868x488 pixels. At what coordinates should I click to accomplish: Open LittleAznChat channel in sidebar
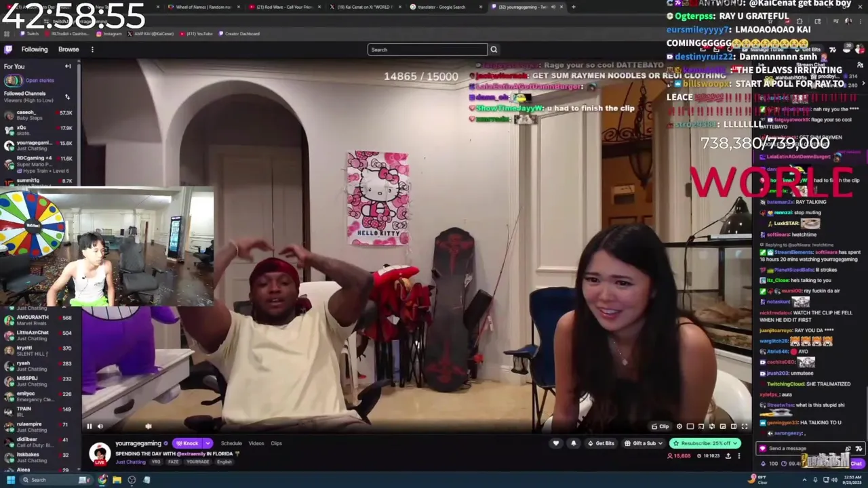pos(38,335)
